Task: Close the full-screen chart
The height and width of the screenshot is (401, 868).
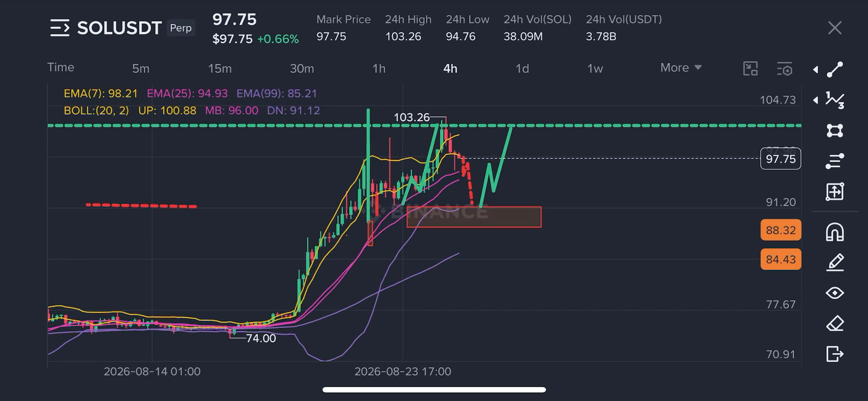Action: coord(835,28)
